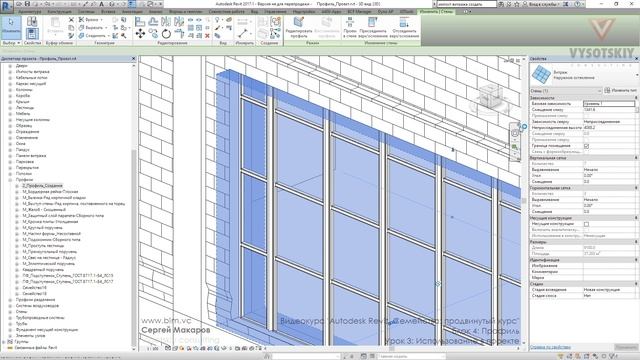Click the 3D view vertical scrollbar
Viewport: 640px width, 360px height.
pos(524,201)
